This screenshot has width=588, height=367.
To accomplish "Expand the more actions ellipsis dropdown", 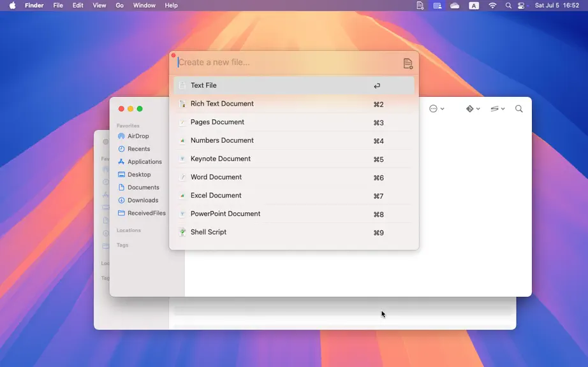I will coord(436,108).
